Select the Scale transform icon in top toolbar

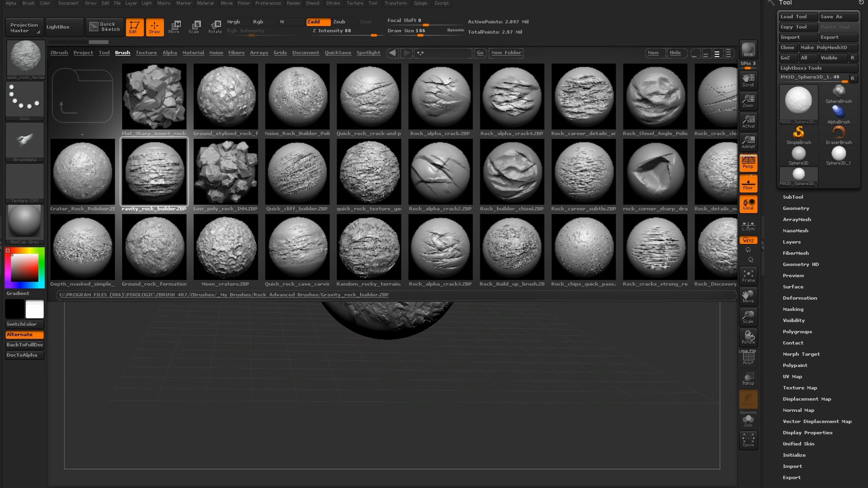tap(195, 27)
